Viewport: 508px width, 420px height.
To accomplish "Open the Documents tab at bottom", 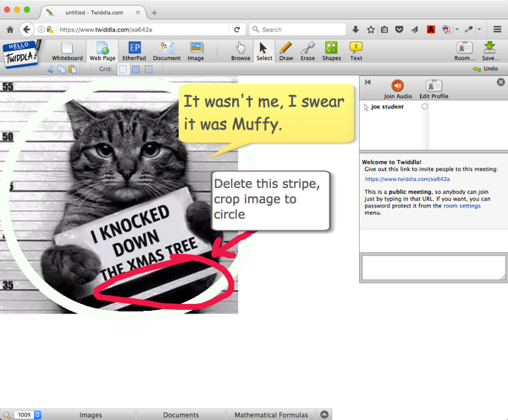I will pyautogui.click(x=181, y=414).
